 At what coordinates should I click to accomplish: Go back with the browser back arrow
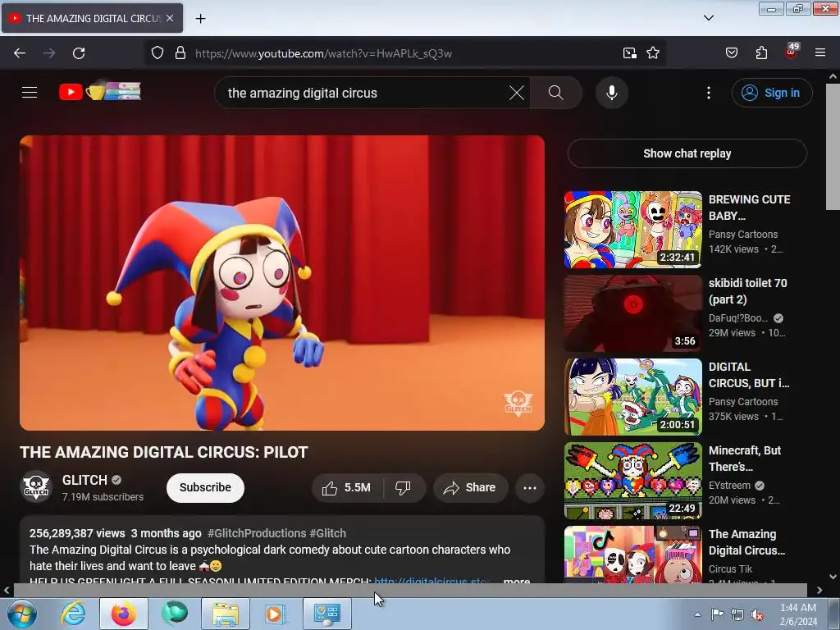pyautogui.click(x=20, y=53)
